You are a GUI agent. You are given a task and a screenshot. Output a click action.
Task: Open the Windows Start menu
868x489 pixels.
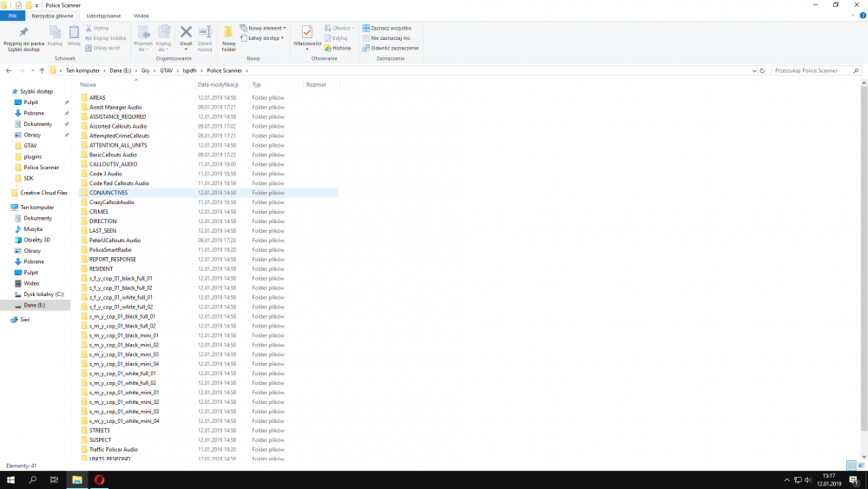[x=10, y=479]
